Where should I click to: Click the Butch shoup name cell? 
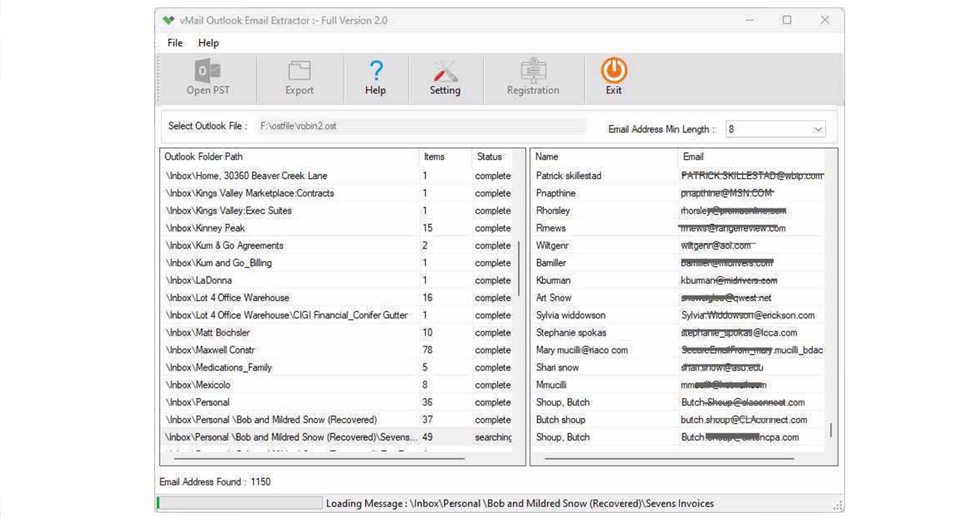pyautogui.click(x=561, y=419)
